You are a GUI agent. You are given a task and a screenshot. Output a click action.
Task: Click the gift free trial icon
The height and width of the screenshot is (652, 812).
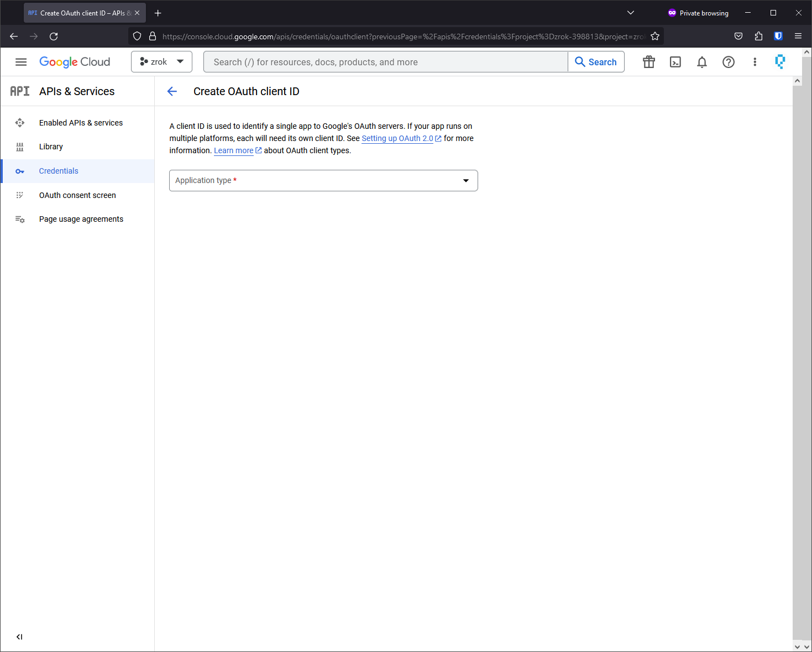pos(648,62)
